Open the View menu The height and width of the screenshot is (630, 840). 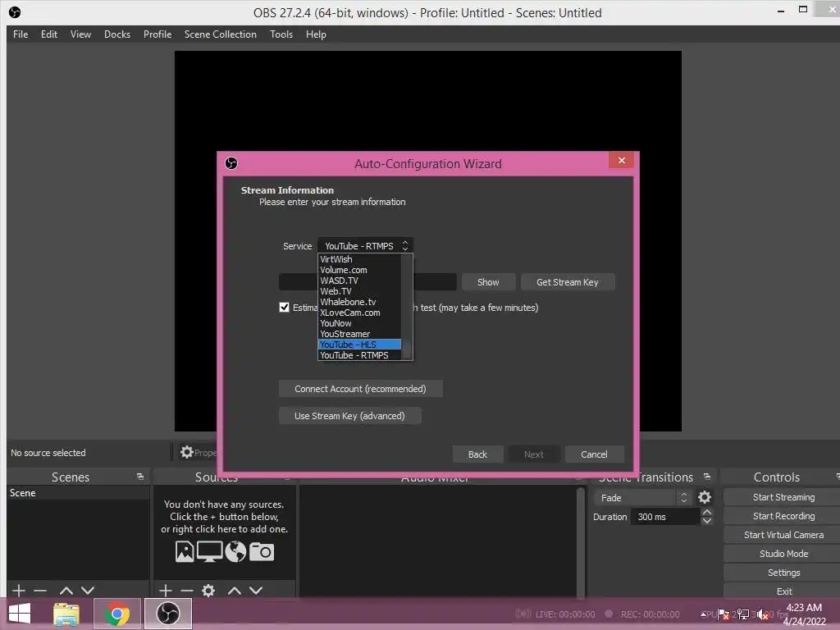tap(80, 34)
